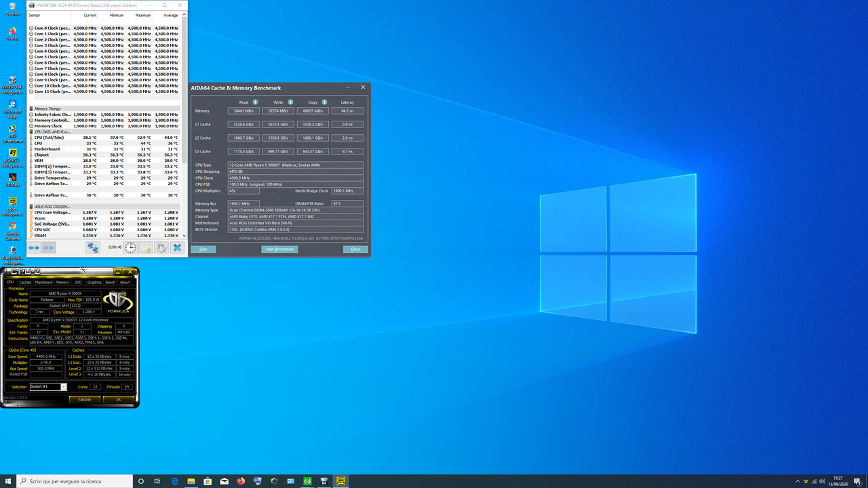The image size is (868, 488).
Task: Click the Close button in AIDA64
Action: (x=355, y=249)
